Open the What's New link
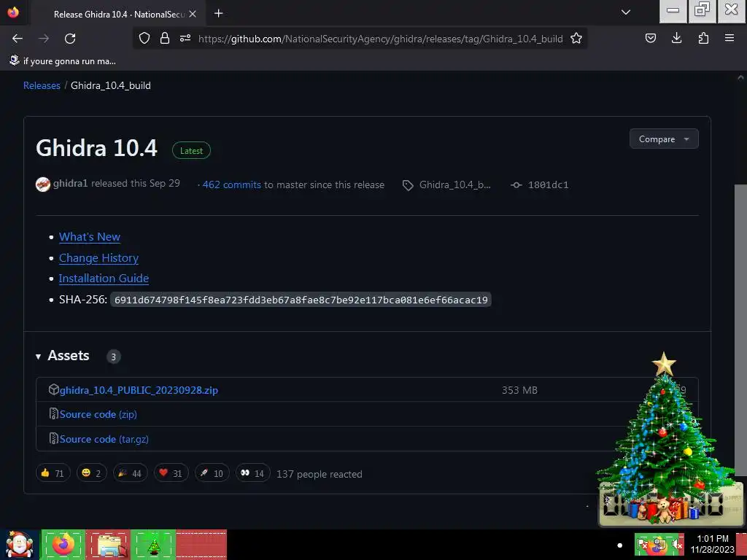Screen dimensions: 747x560 (90, 237)
